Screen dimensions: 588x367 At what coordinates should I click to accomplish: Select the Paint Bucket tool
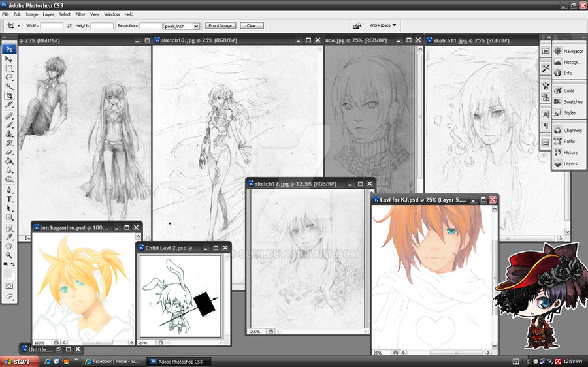tap(9, 161)
